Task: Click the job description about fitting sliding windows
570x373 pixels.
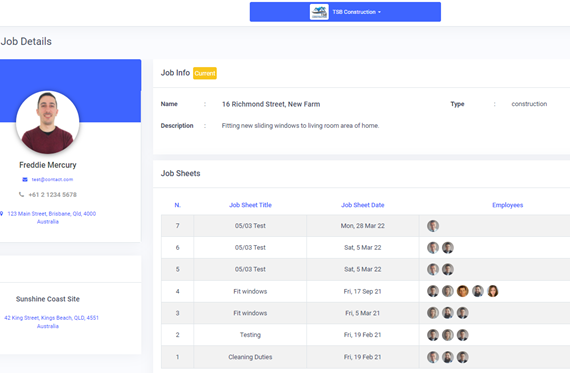Action: 300,126
